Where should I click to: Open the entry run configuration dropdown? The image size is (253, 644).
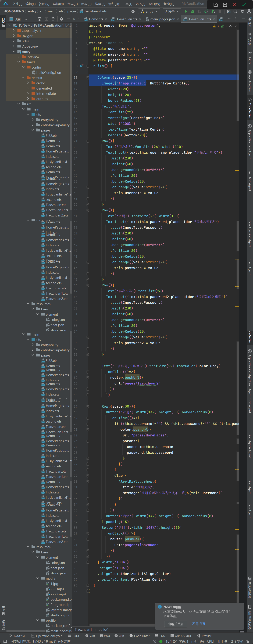(x=149, y=11)
